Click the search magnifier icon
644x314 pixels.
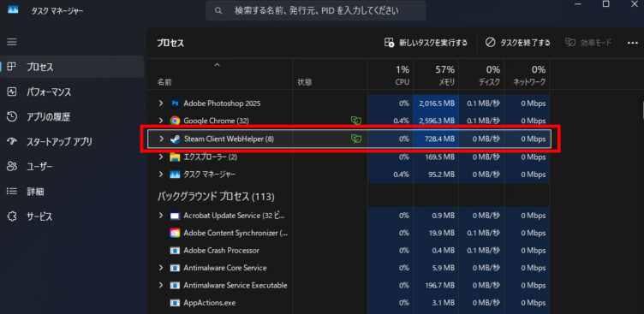tap(218, 10)
